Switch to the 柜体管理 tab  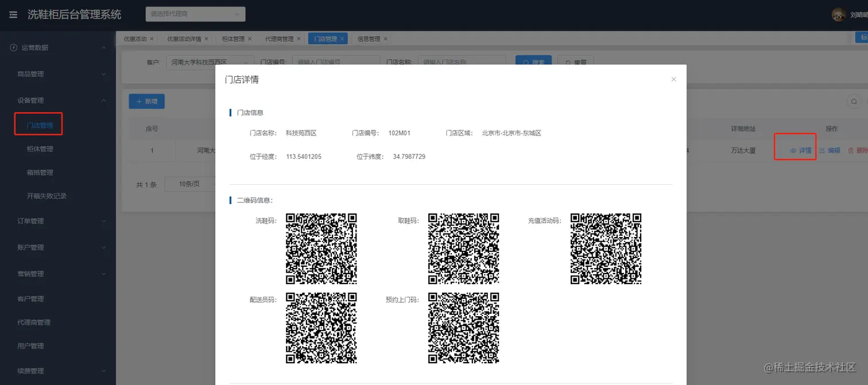(233, 39)
